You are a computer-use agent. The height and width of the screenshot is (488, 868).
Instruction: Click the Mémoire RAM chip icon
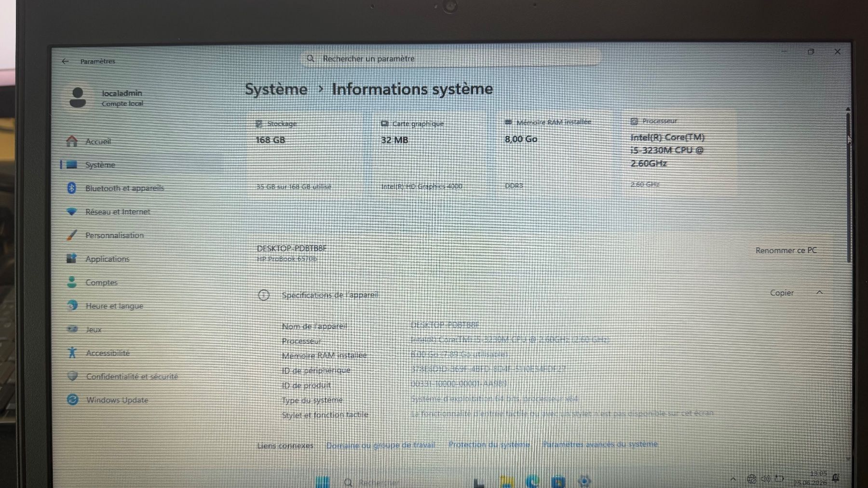[x=508, y=122]
